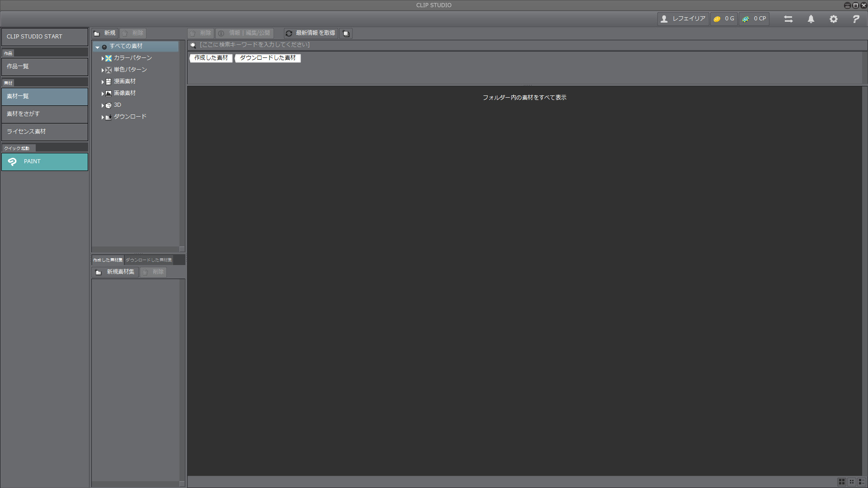Open 素材をさがす in the sidebar
The image size is (868, 488).
(45, 114)
